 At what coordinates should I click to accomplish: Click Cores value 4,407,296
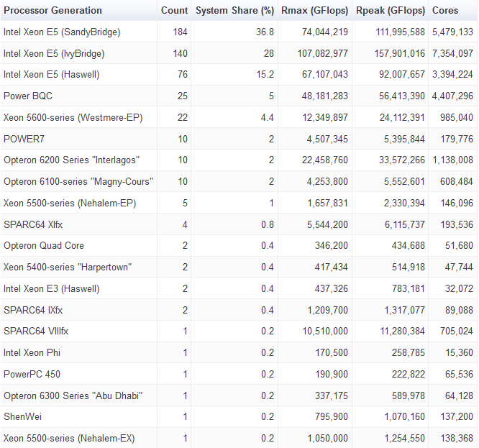coord(452,96)
